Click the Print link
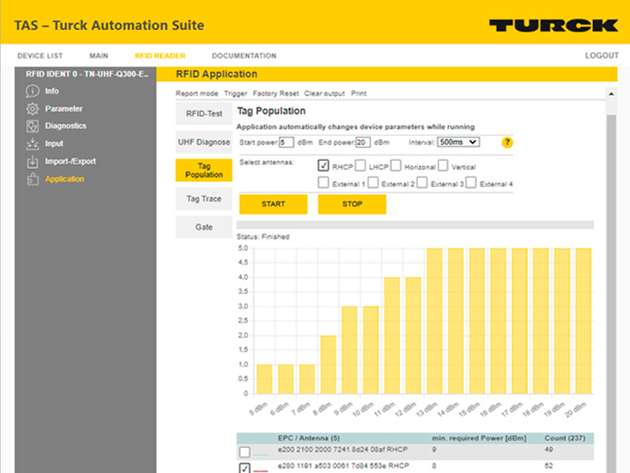630x473 pixels. tap(358, 94)
